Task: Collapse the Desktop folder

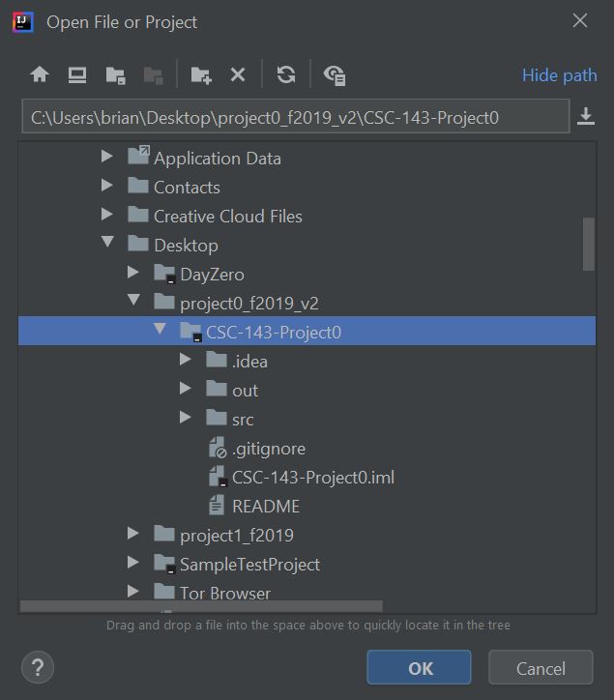Action: click(107, 242)
